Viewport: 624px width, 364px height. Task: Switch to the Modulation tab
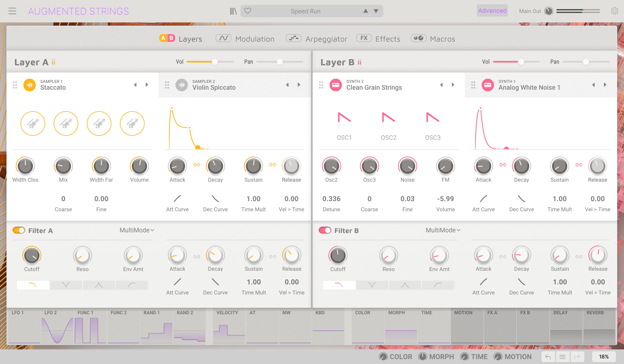pos(245,39)
